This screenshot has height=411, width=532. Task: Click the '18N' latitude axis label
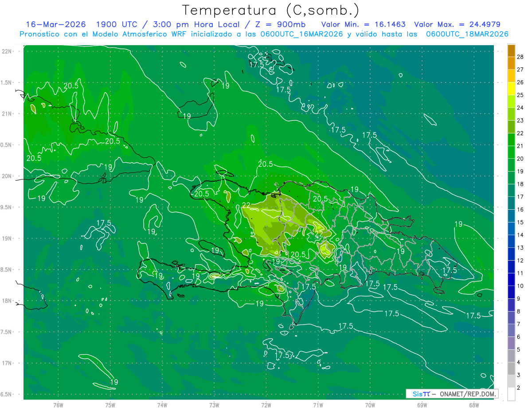pyautogui.click(x=7, y=301)
